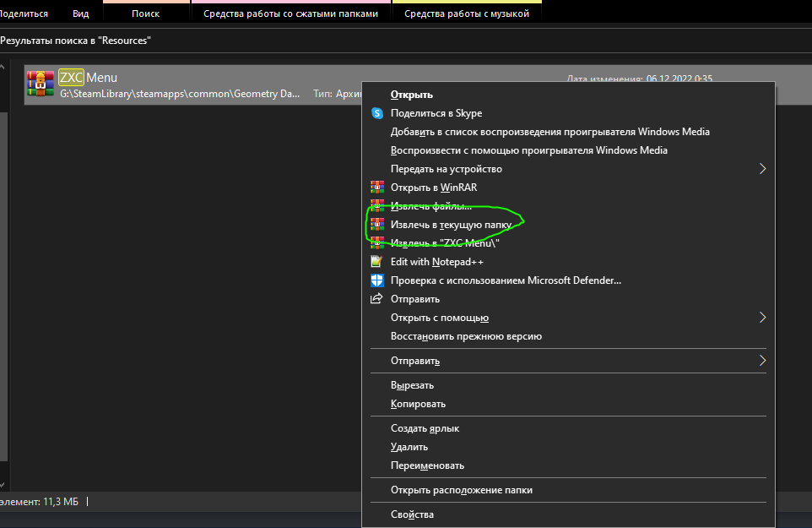Screen dimensions: 812x528
Task: Click WinRAR icon beside "Открыть в WinRAR"
Action: click(377, 188)
